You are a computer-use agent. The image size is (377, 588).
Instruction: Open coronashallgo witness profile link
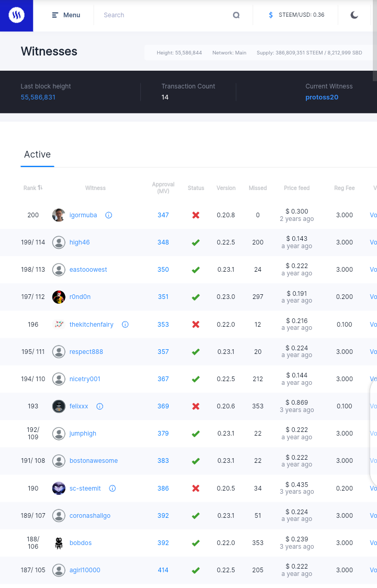(x=90, y=516)
